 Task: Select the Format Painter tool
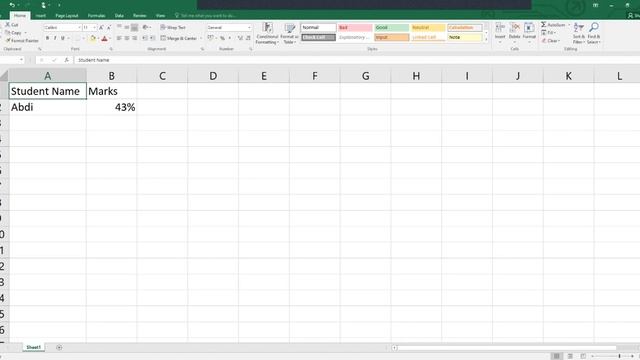tap(22, 41)
